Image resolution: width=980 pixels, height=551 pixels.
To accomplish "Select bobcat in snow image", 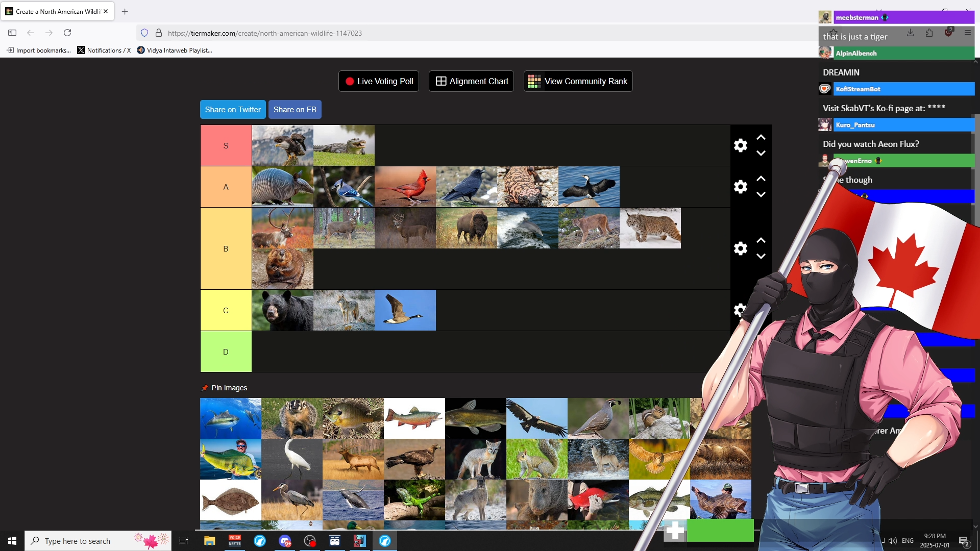I will click(x=650, y=228).
